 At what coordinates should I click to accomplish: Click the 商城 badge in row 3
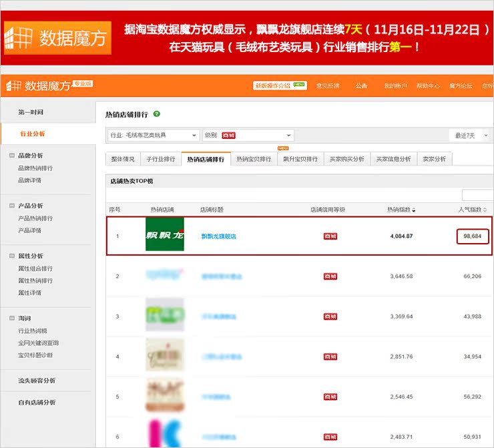330,316
